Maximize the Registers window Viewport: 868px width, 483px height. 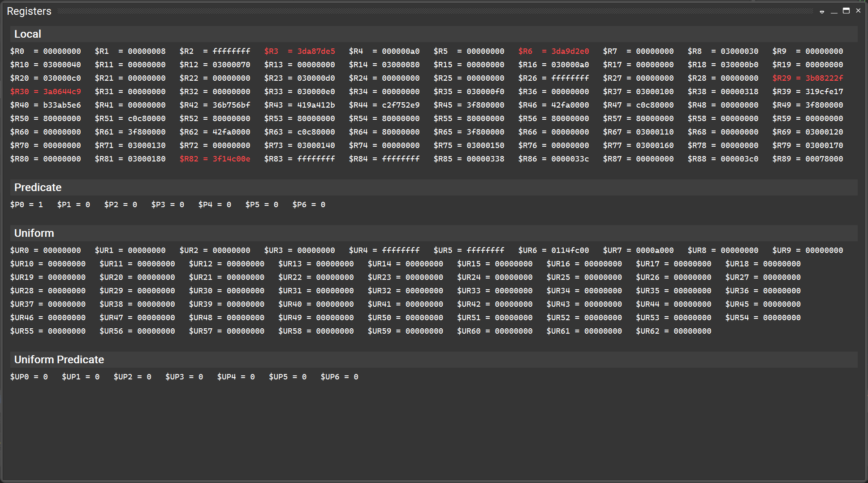point(846,11)
